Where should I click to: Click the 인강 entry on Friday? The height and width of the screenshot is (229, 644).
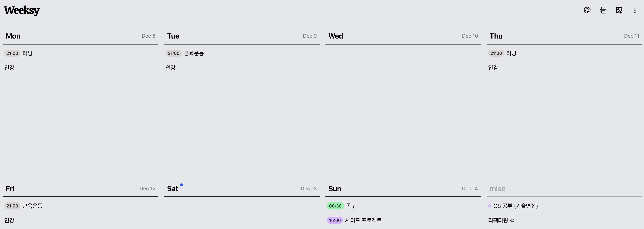click(9, 220)
